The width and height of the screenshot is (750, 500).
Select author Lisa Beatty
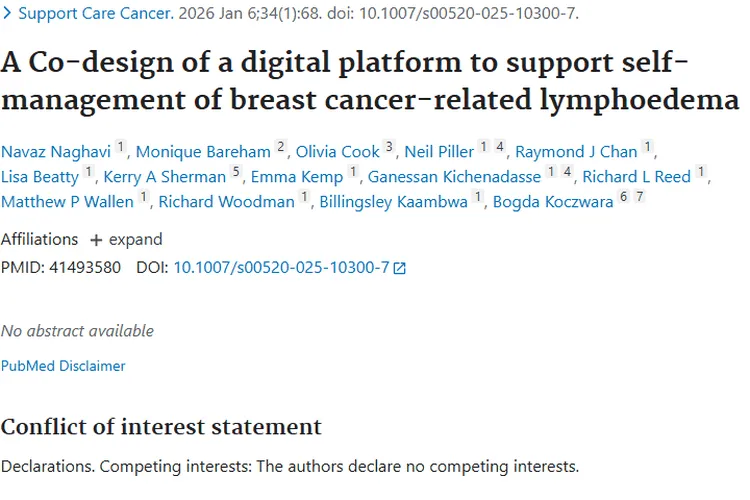(40, 177)
